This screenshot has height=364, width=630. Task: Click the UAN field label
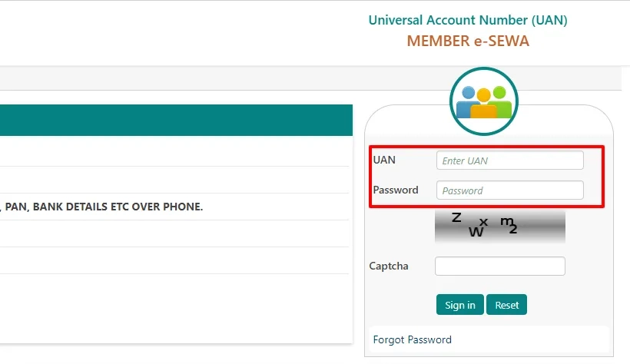pos(384,160)
